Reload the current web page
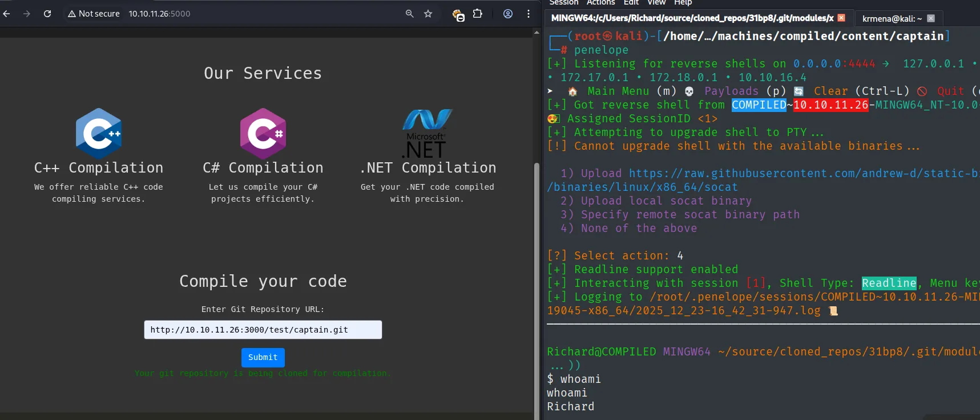 coord(47,14)
